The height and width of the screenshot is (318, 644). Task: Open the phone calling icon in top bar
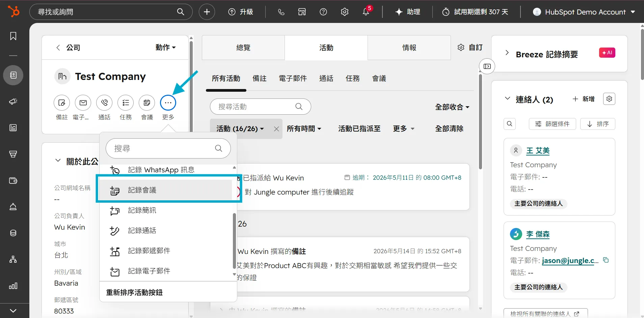coord(281,12)
